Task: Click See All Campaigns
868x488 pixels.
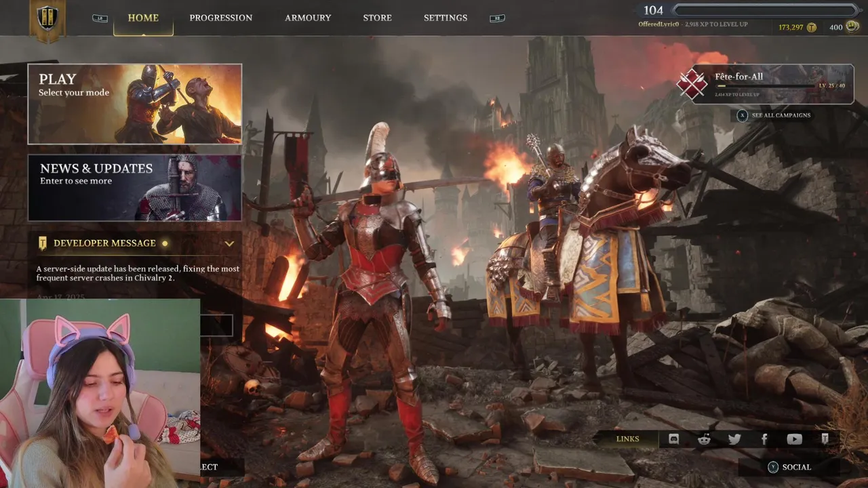Action: [x=781, y=115]
